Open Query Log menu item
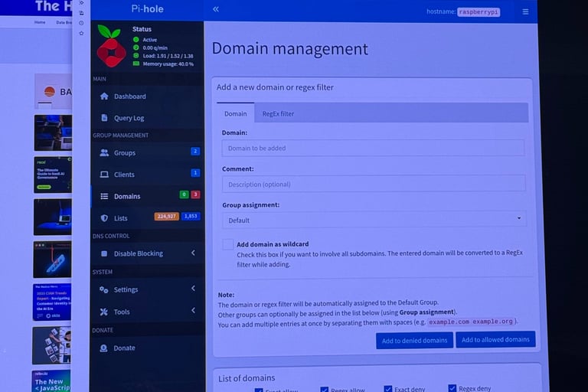The image size is (588, 392). [147, 118]
